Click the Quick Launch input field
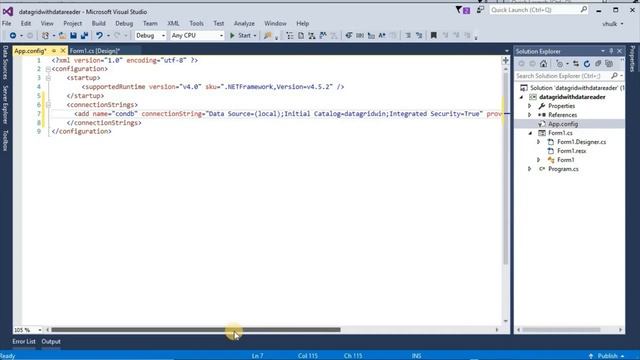 click(534, 9)
